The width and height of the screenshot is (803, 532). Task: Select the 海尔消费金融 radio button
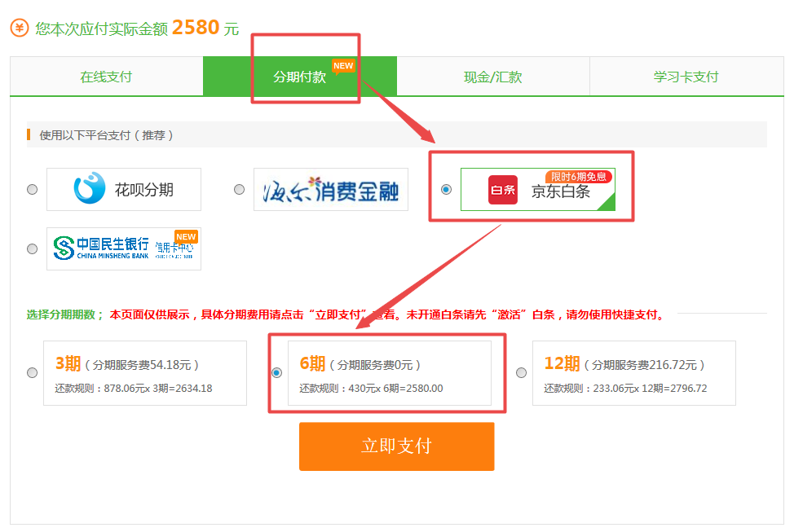240,189
